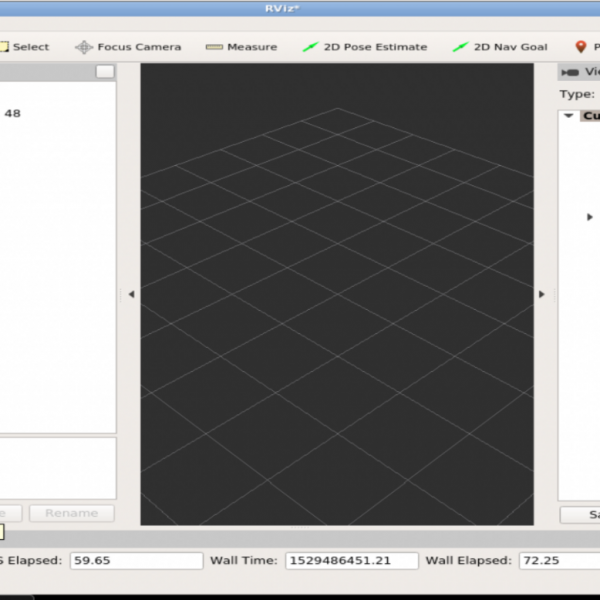This screenshot has height=600, width=600.
Task: Click the Views panel camera icon
Action: [x=570, y=72]
